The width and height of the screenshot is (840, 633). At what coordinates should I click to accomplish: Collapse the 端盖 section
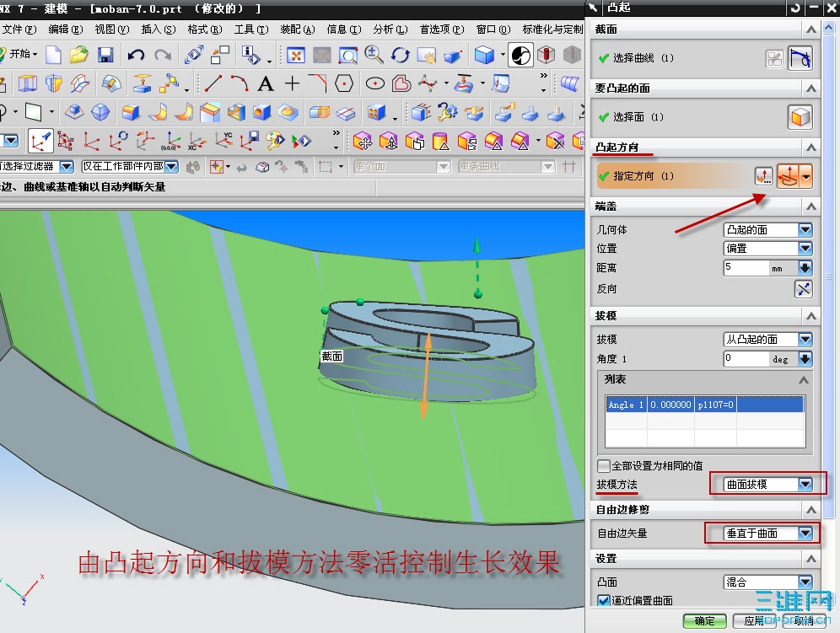pos(811,207)
